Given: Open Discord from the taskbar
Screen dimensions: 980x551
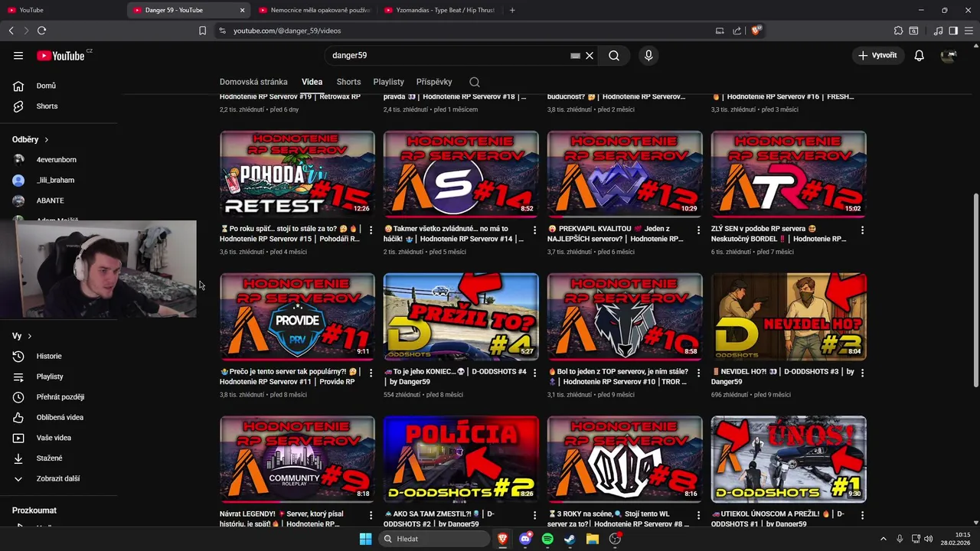Looking at the screenshot, I should pos(525,539).
